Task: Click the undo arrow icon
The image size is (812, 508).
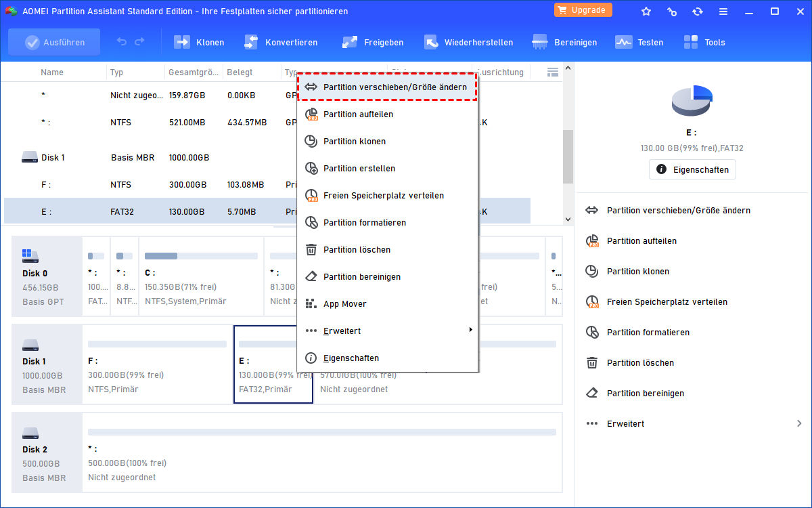Action: pos(122,42)
